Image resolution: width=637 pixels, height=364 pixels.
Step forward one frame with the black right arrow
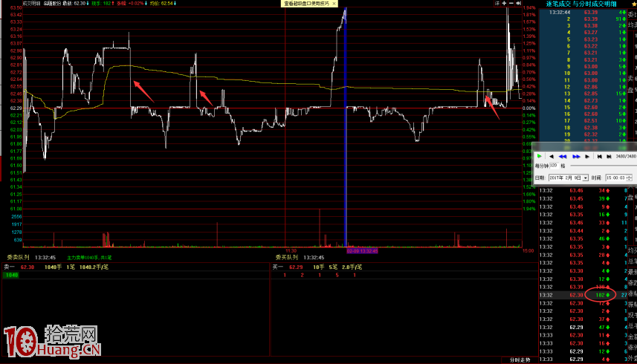(587, 156)
